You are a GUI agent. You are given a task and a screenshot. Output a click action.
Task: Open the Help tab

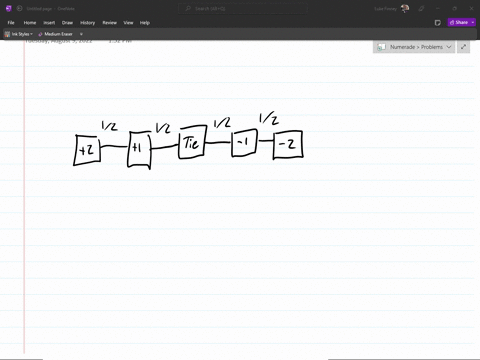pos(145,23)
